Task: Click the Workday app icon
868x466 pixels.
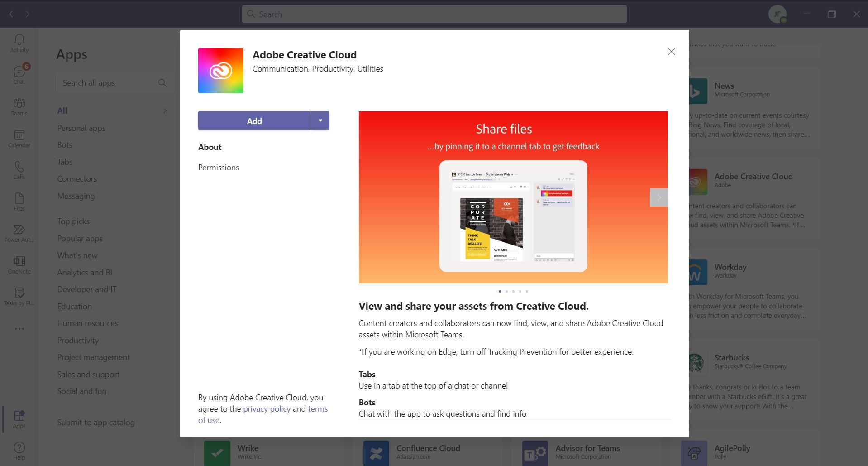Action: (x=698, y=272)
